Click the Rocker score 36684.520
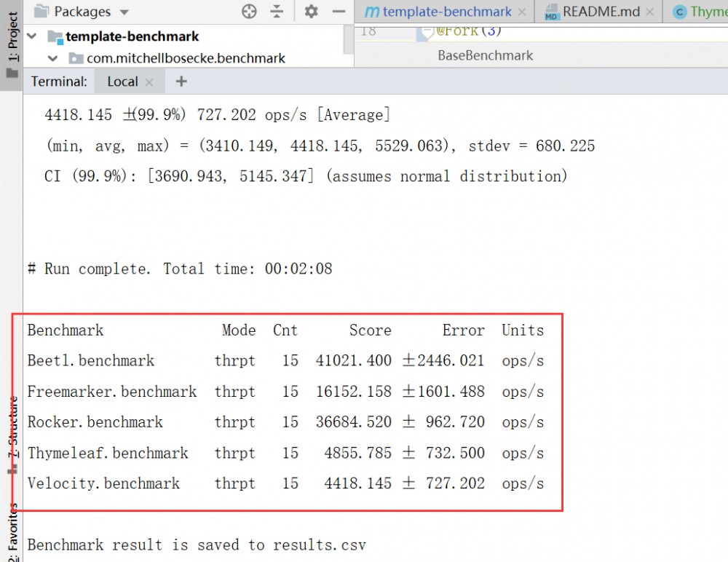 354,421
